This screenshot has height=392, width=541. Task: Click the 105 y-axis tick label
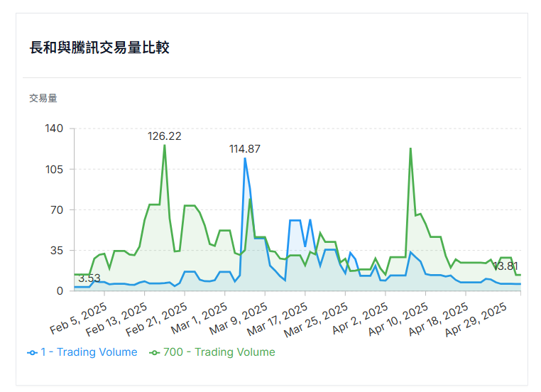click(x=54, y=170)
